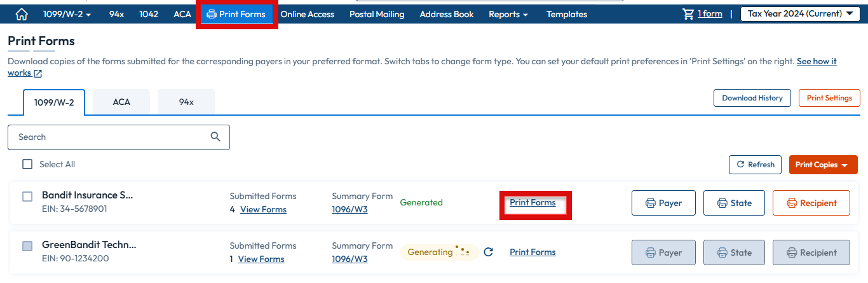Viewport: 868px width, 283px height.
Task: Open the shopping cart icon
Action: tap(688, 14)
